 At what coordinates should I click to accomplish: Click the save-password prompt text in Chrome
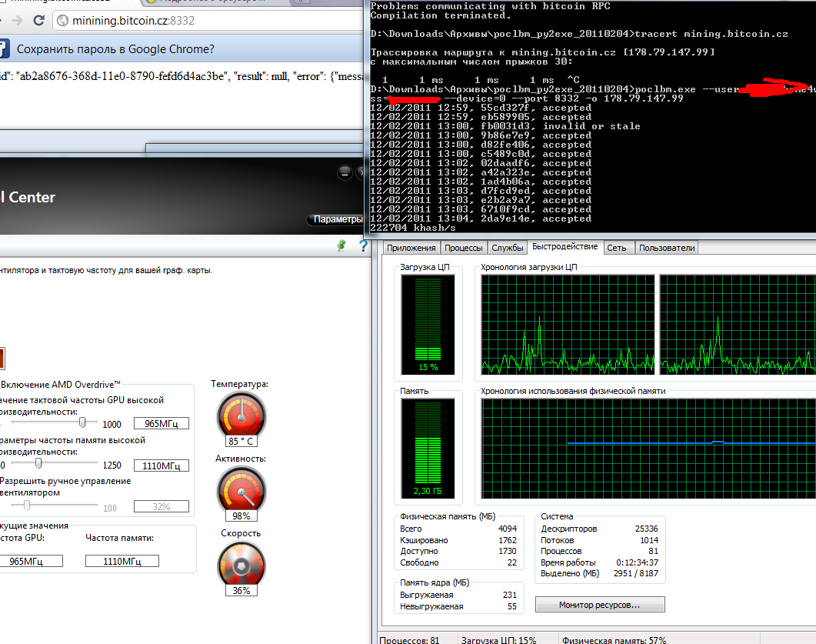(x=115, y=49)
